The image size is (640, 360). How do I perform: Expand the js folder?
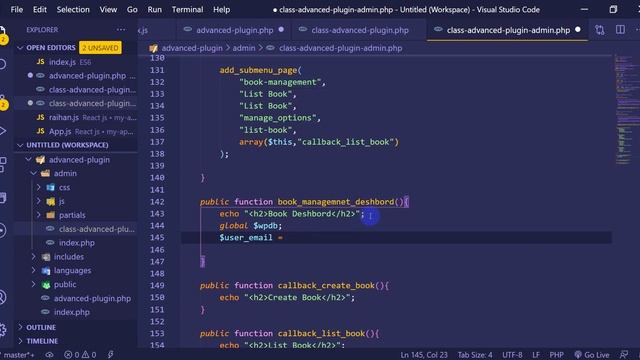pyautogui.click(x=39, y=201)
